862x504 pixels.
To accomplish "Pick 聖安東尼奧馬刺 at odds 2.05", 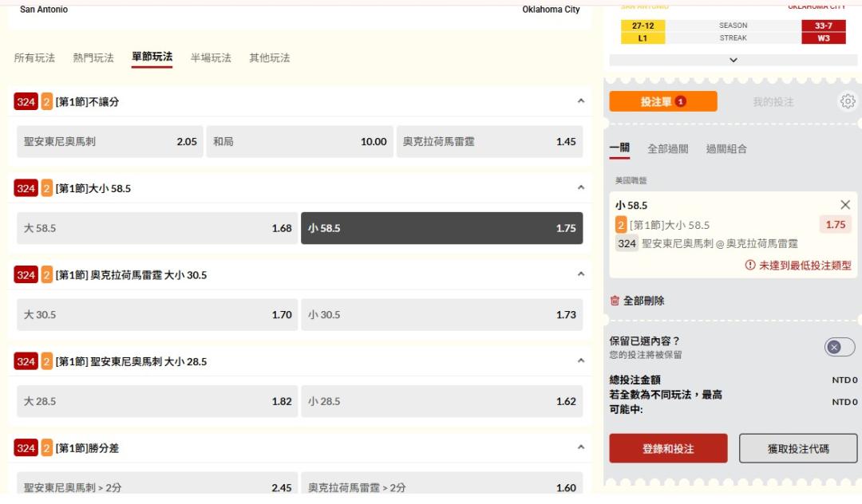I will point(109,142).
